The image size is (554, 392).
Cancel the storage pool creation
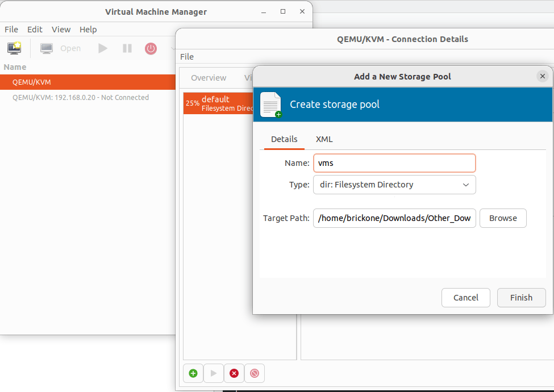pyautogui.click(x=465, y=298)
